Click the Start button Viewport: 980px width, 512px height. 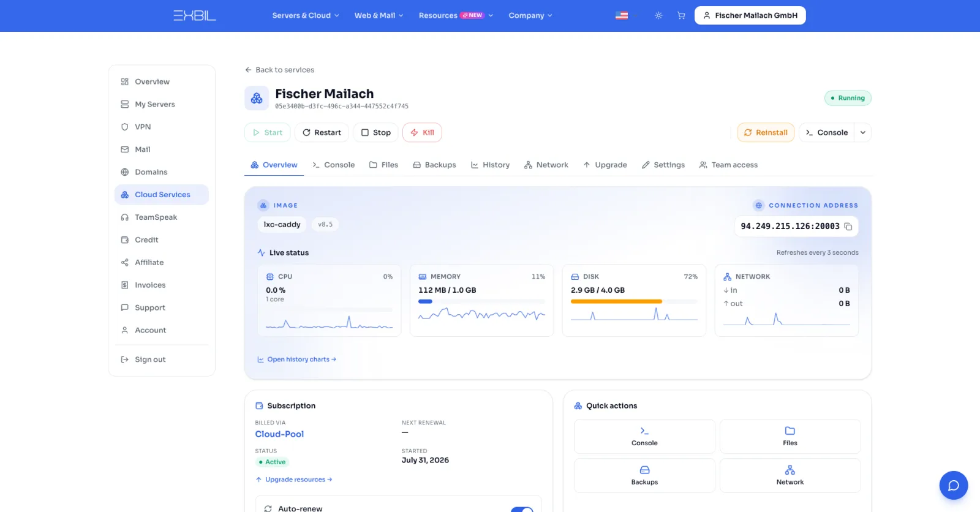coord(268,132)
